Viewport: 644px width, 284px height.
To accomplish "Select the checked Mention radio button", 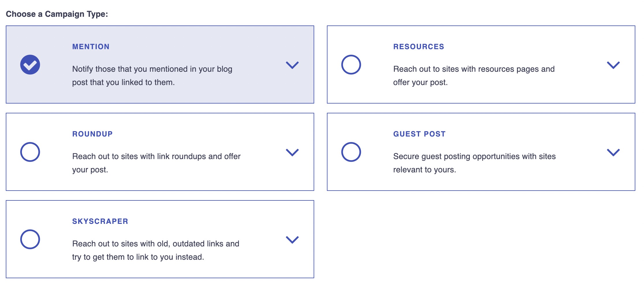I will tap(30, 64).
